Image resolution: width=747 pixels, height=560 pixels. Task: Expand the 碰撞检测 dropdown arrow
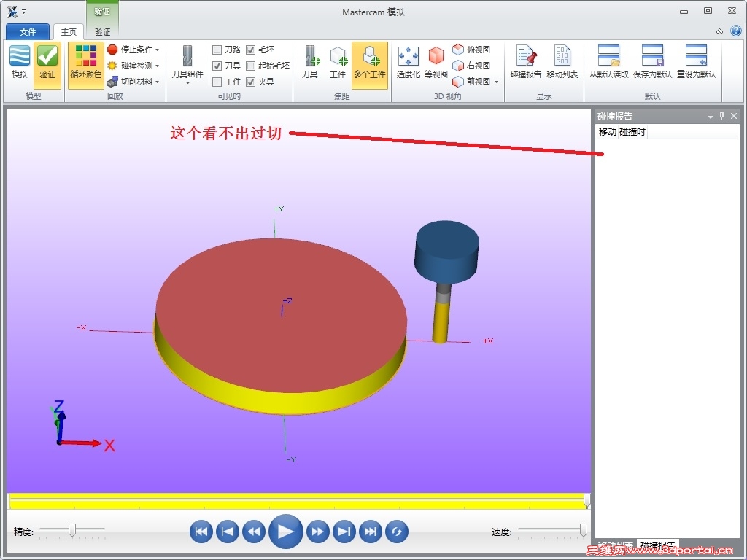pos(158,66)
